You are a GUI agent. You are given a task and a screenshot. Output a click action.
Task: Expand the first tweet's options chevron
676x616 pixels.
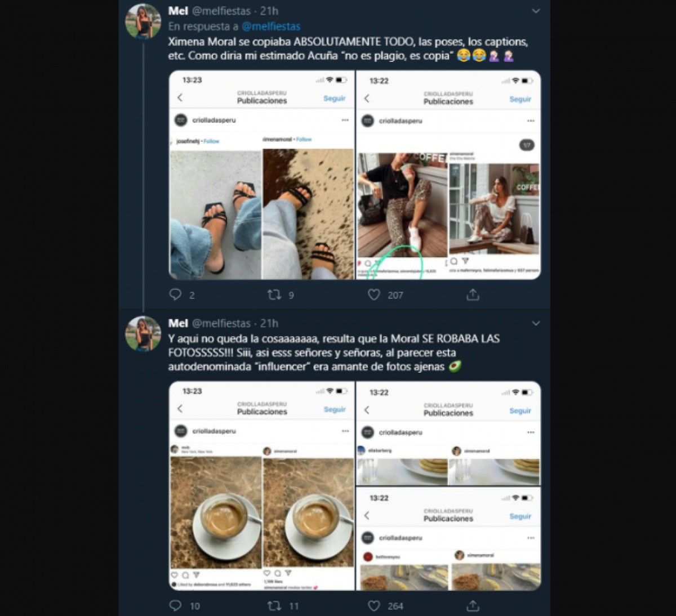coord(536,11)
